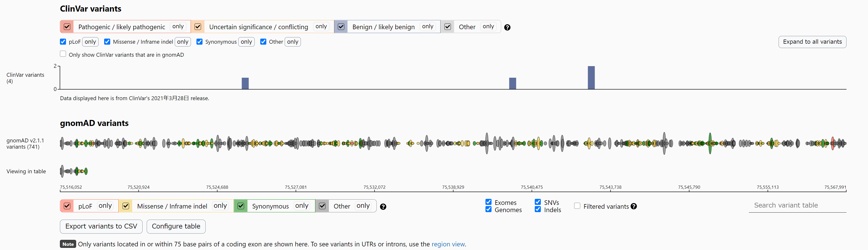Open Configure table dialog
Image resolution: width=868 pixels, height=250 pixels.
point(176,226)
